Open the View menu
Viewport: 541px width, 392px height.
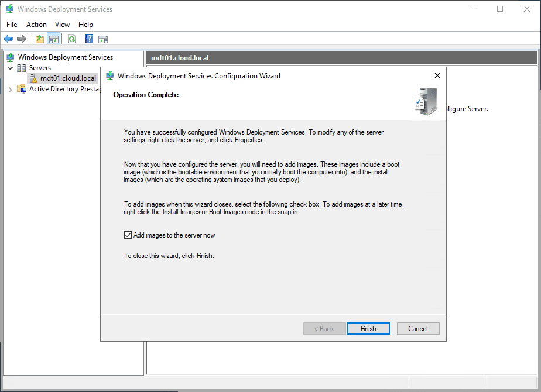62,25
